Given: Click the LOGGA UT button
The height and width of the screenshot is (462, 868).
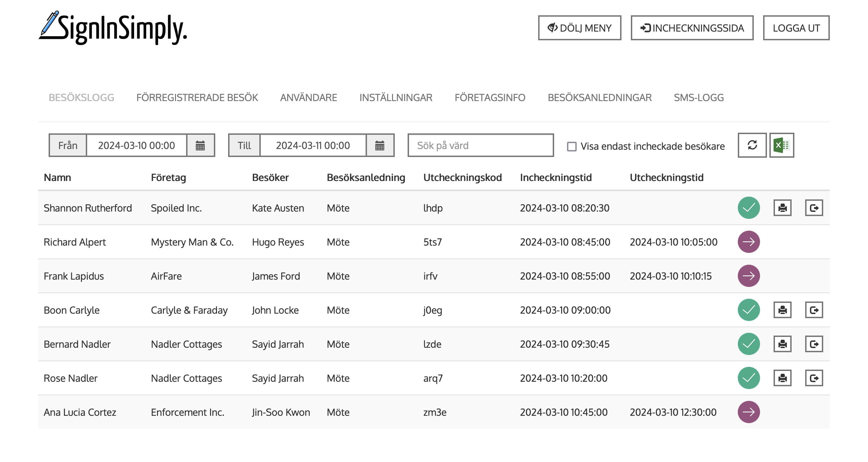Looking at the screenshot, I should tap(796, 28).
